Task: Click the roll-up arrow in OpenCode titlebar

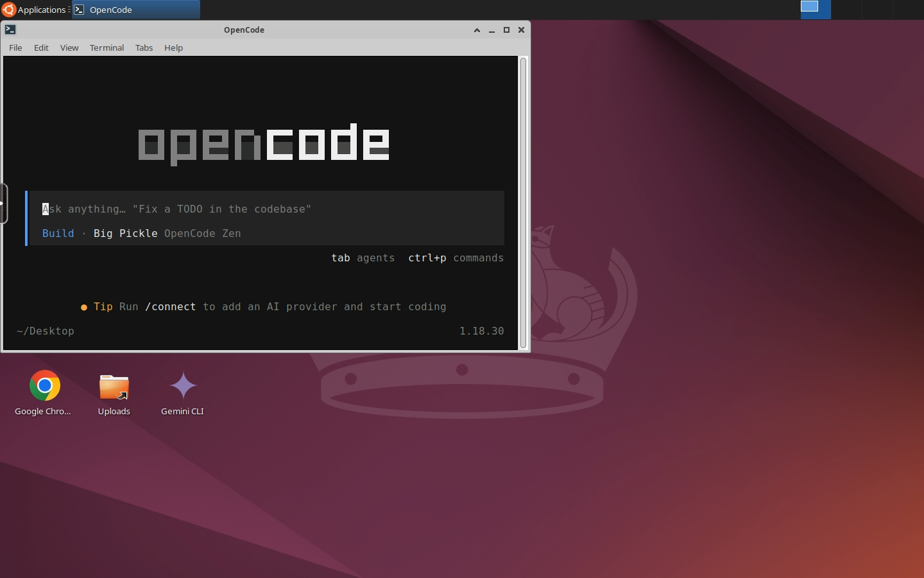Action: click(x=477, y=30)
